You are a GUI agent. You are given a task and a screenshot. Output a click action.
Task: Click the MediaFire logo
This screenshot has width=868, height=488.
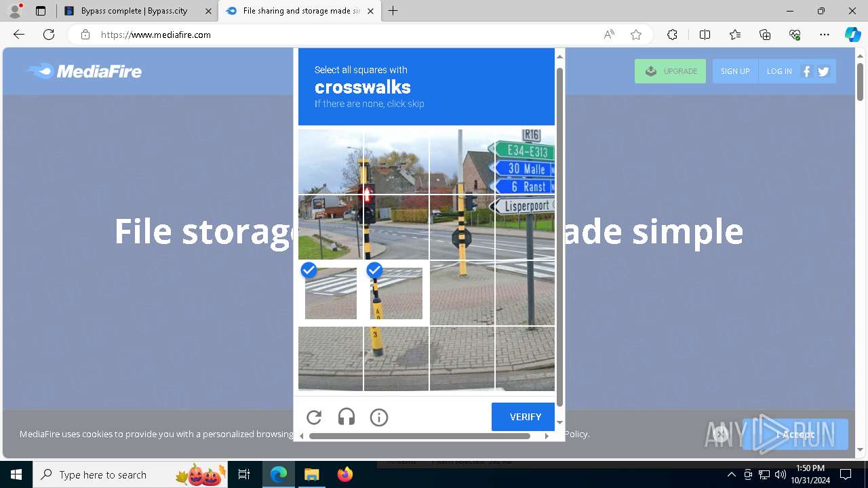84,71
